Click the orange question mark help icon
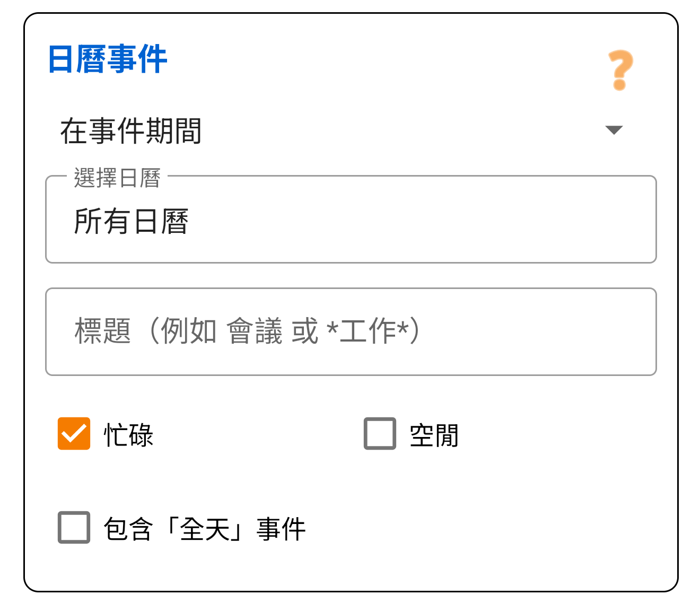 (619, 69)
